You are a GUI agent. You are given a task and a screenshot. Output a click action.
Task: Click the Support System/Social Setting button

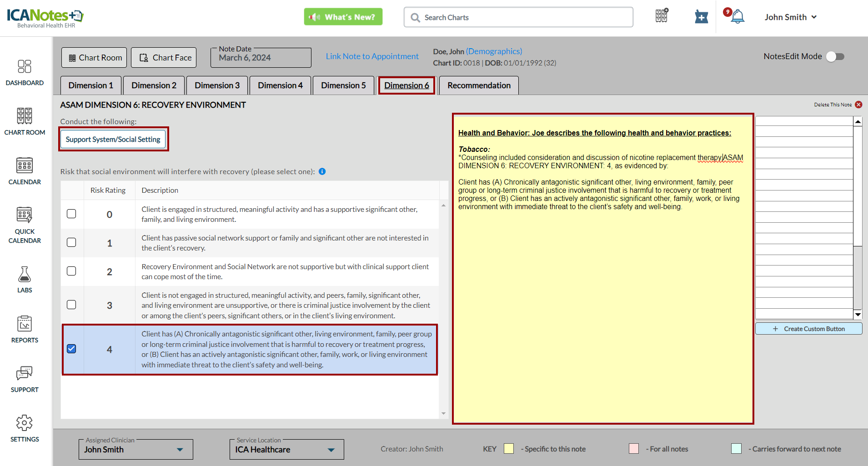[x=113, y=139]
